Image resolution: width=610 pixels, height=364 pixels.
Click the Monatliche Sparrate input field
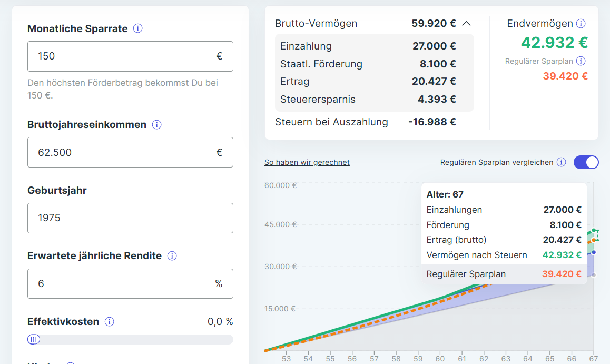[x=130, y=56]
